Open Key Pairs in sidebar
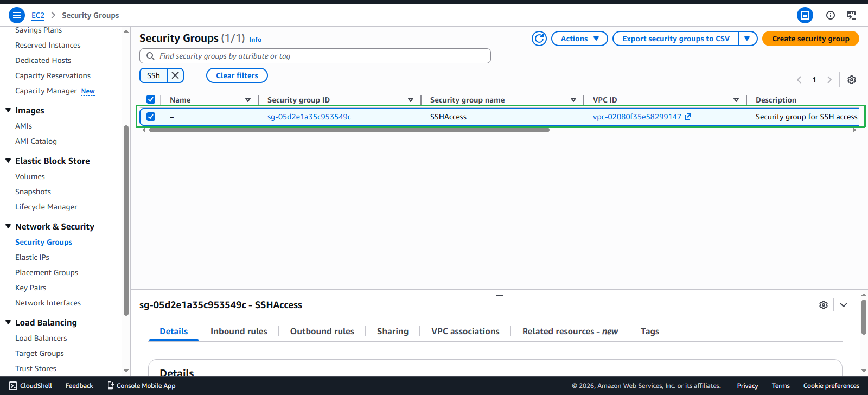Viewport: 868px width, 395px height. click(x=30, y=288)
